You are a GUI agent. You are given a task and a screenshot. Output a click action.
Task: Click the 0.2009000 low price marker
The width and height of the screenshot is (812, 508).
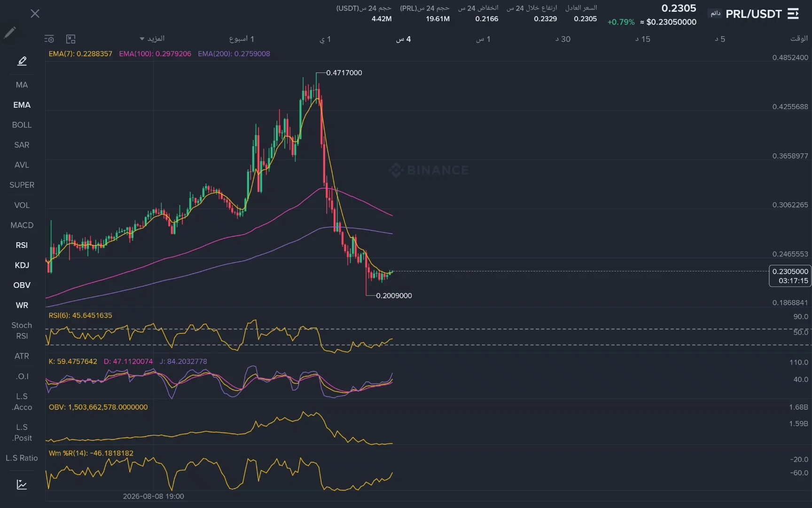click(394, 295)
